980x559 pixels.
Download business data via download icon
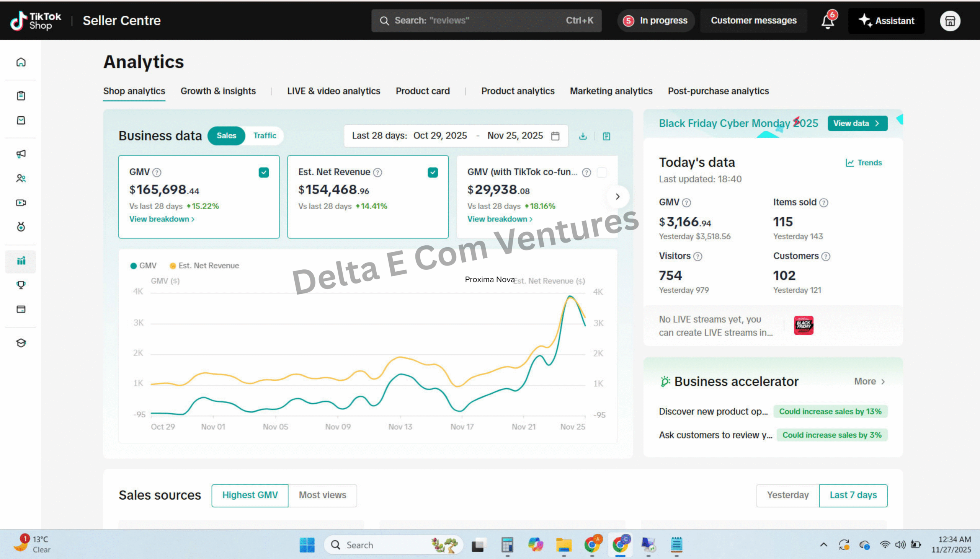click(583, 136)
